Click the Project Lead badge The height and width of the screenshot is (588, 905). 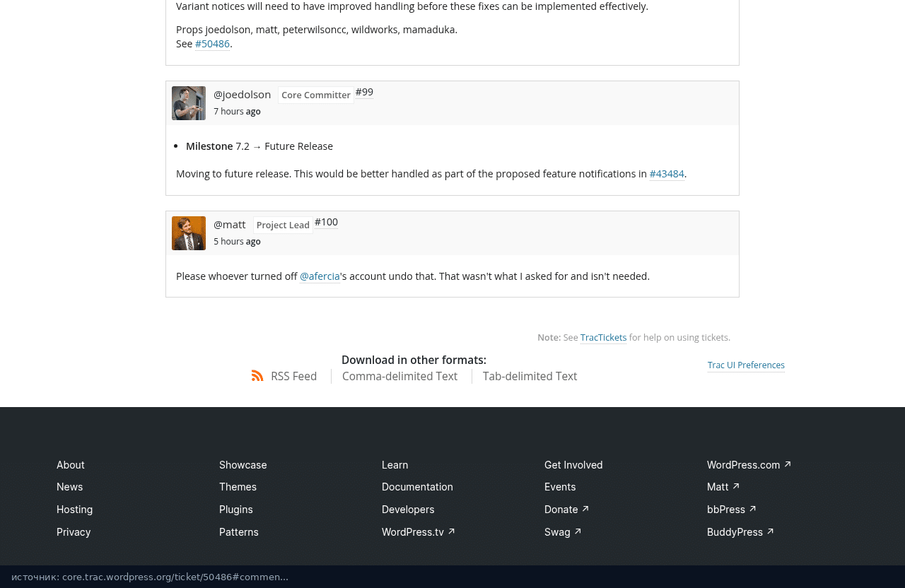(x=283, y=225)
